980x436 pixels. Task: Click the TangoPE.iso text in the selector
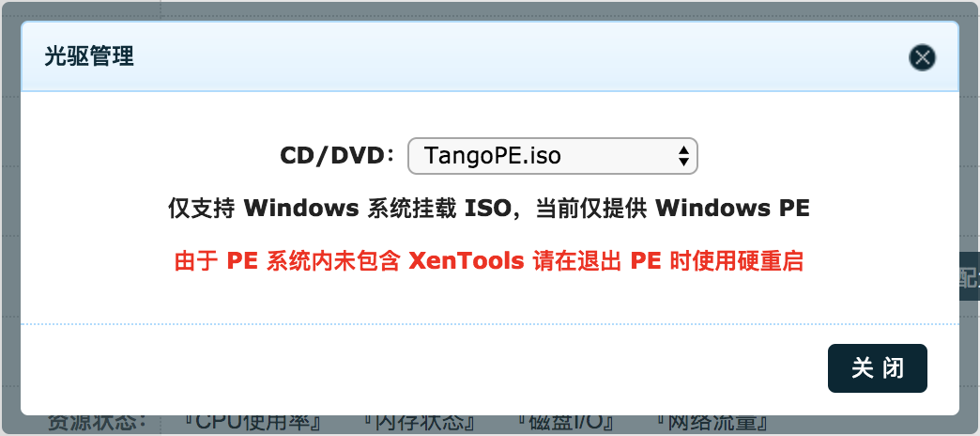tap(492, 156)
